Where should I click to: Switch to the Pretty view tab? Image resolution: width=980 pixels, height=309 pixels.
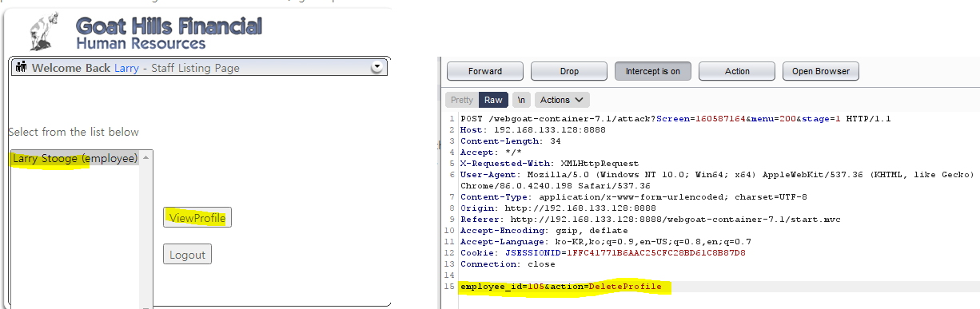click(x=462, y=100)
